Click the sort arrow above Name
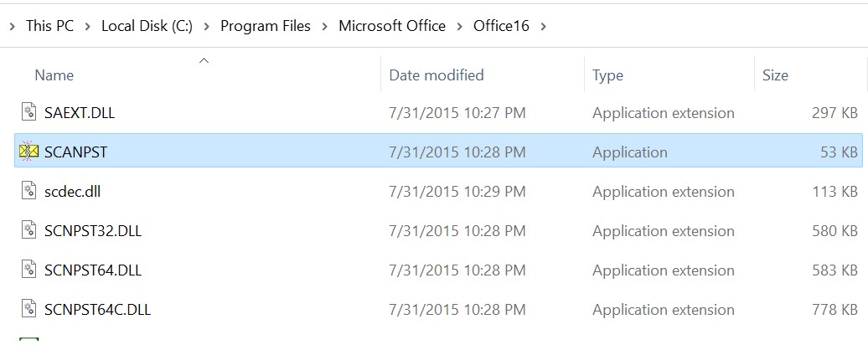Screen dimensions: 868x350 coord(204,60)
